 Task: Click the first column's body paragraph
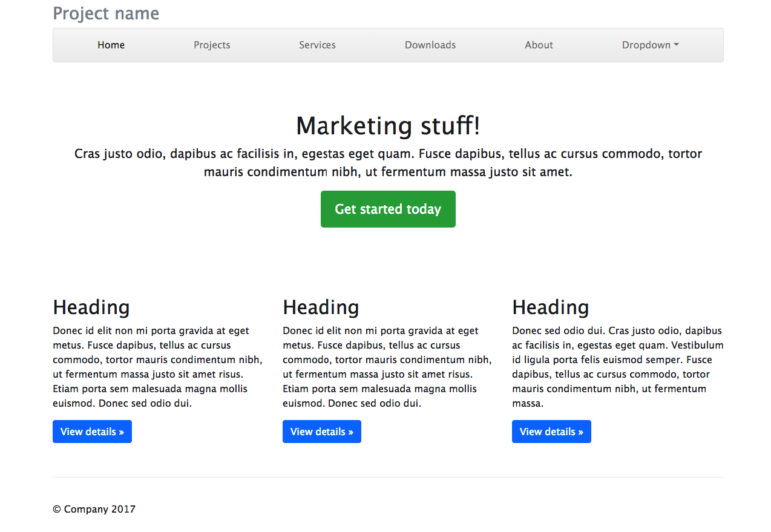(157, 367)
